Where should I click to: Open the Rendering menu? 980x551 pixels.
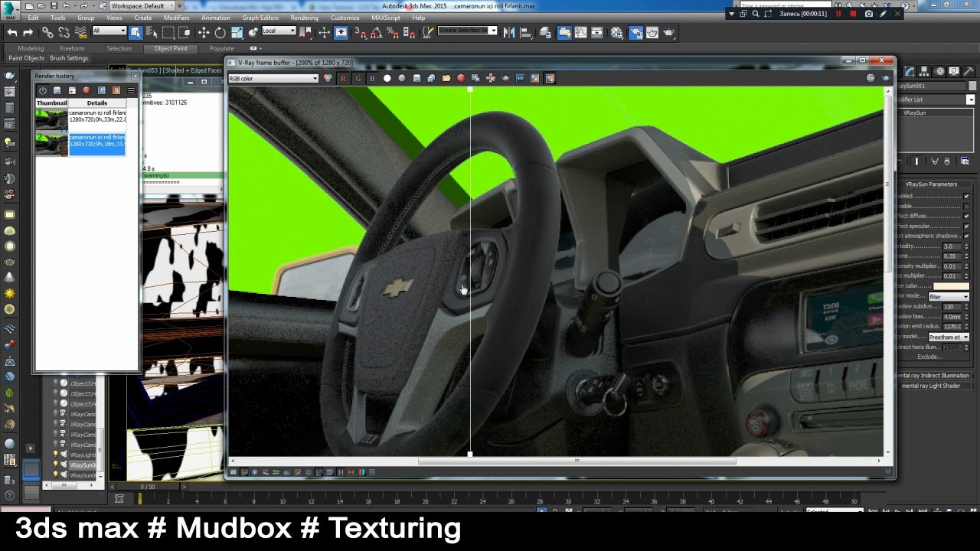pyautogui.click(x=304, y=18)
